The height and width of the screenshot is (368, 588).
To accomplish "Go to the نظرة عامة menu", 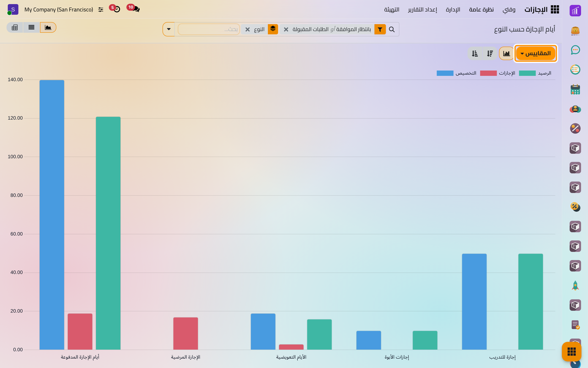I will click(x=481, y=10).
